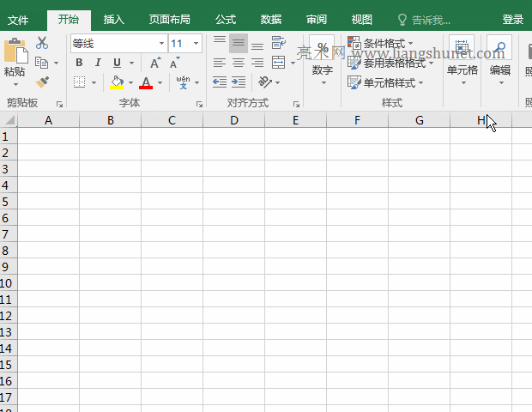Click the phonetic guide wén icon
Screen dimensions: 532x412
click(x=184, y=82)
